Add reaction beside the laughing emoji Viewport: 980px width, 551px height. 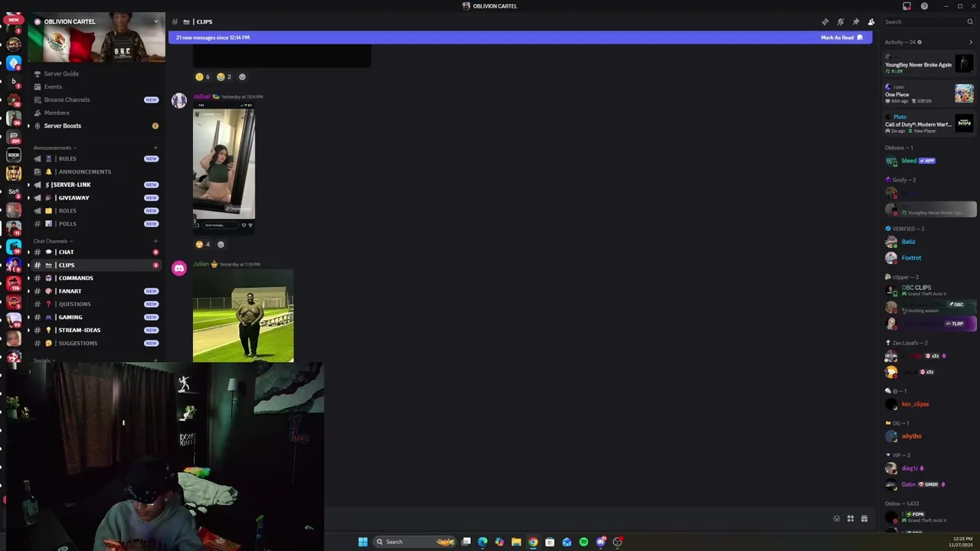pos(242,77)
